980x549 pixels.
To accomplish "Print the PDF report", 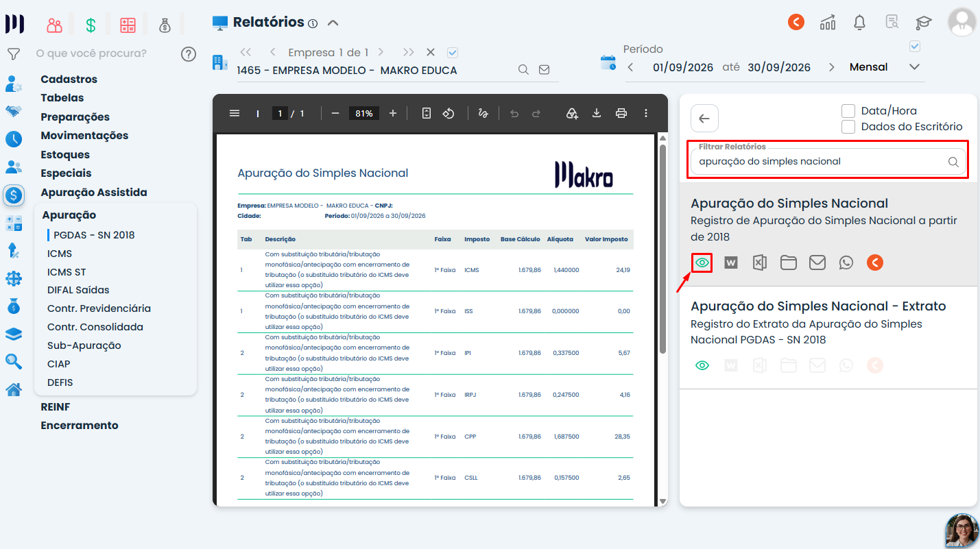I will coord(621,113).
